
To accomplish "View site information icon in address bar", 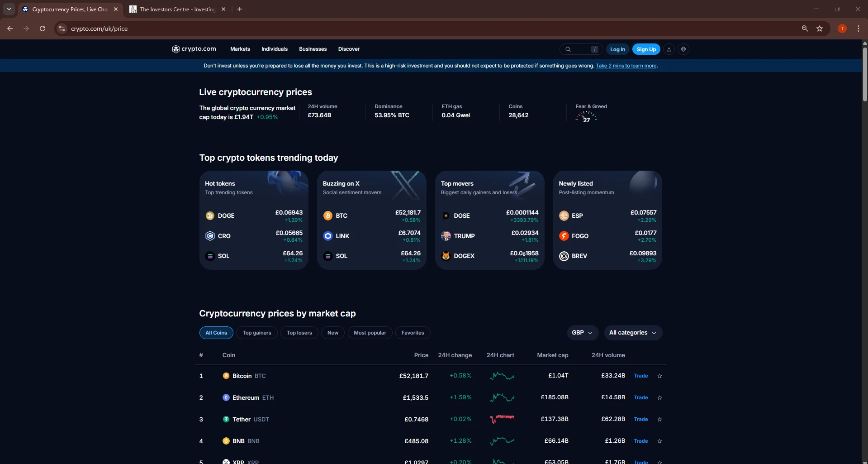I will pos(62,29).
